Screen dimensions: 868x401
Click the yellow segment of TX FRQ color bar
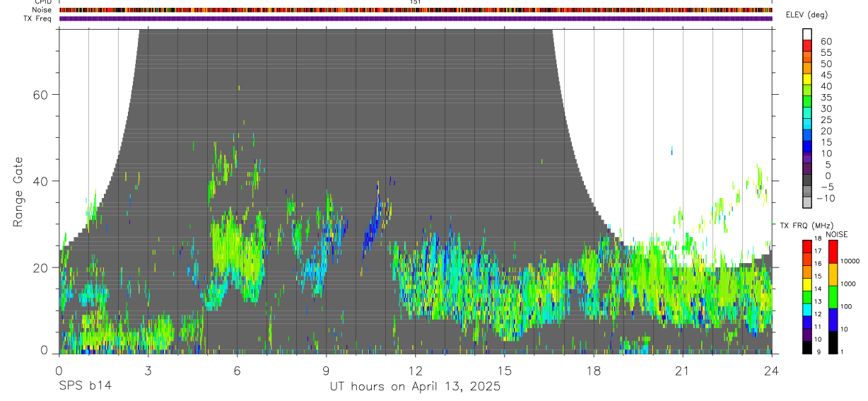807,285
